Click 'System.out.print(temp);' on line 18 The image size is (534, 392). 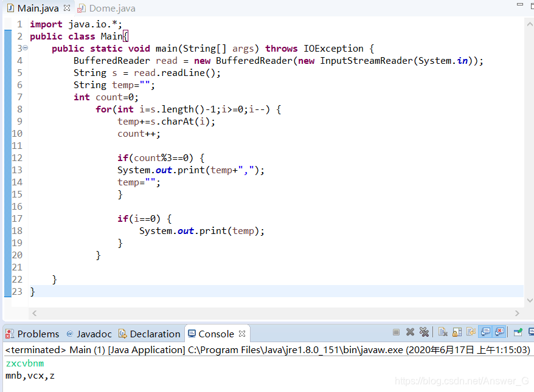201,231
